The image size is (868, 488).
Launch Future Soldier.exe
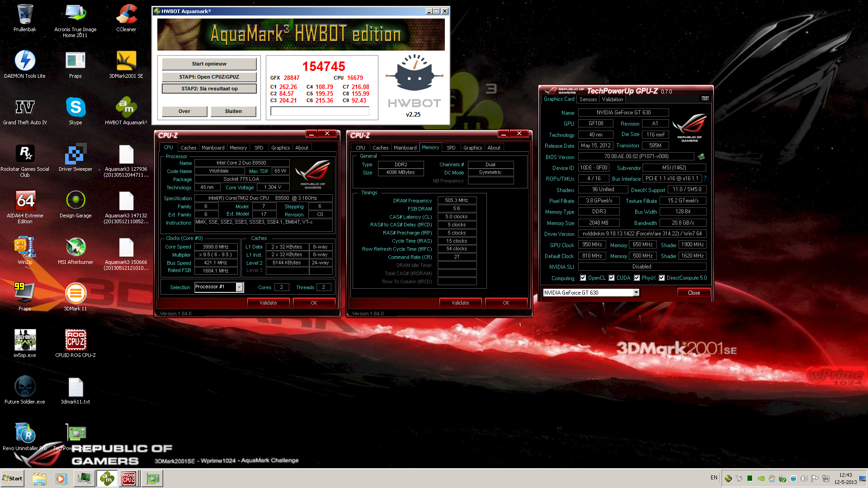25,390
